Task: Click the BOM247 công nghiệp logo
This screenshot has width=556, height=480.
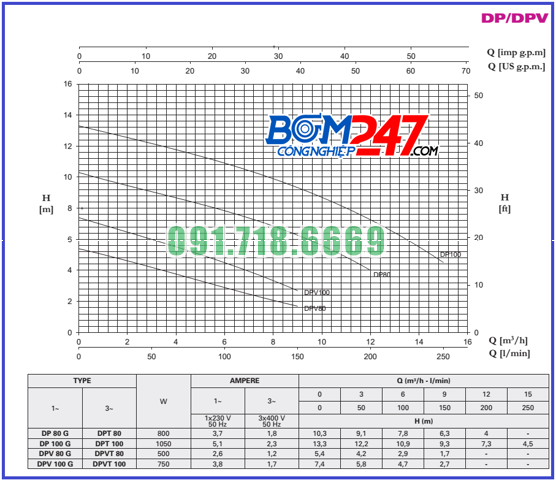Action: point(352,136)
